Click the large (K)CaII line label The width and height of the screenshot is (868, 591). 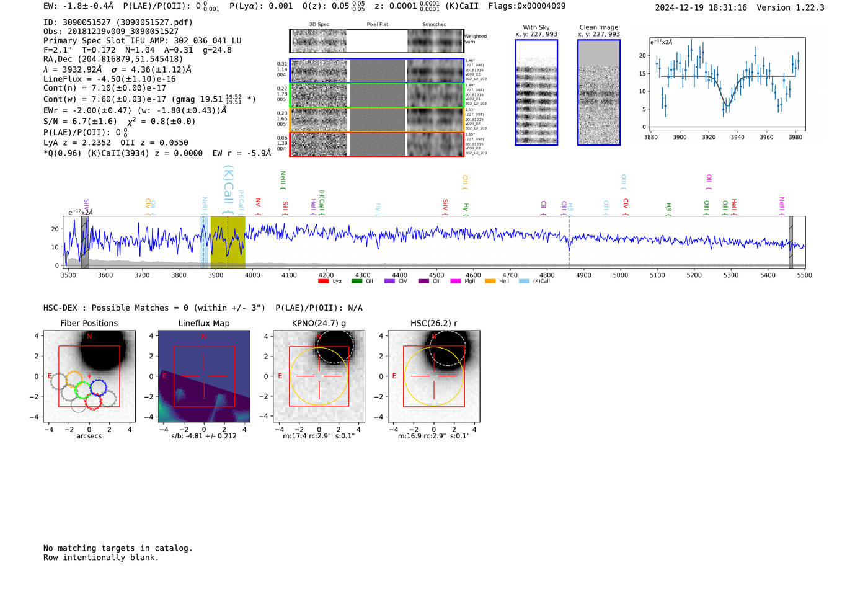click(x=228, y=190)
